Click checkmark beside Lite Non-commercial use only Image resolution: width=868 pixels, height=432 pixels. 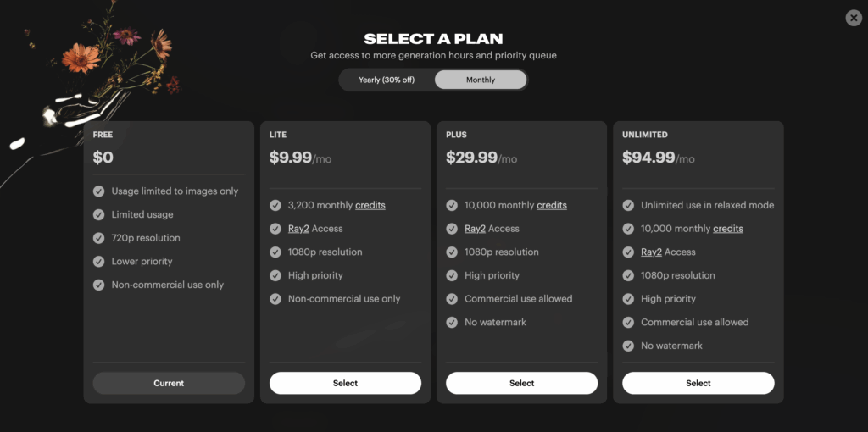point(275,299)
